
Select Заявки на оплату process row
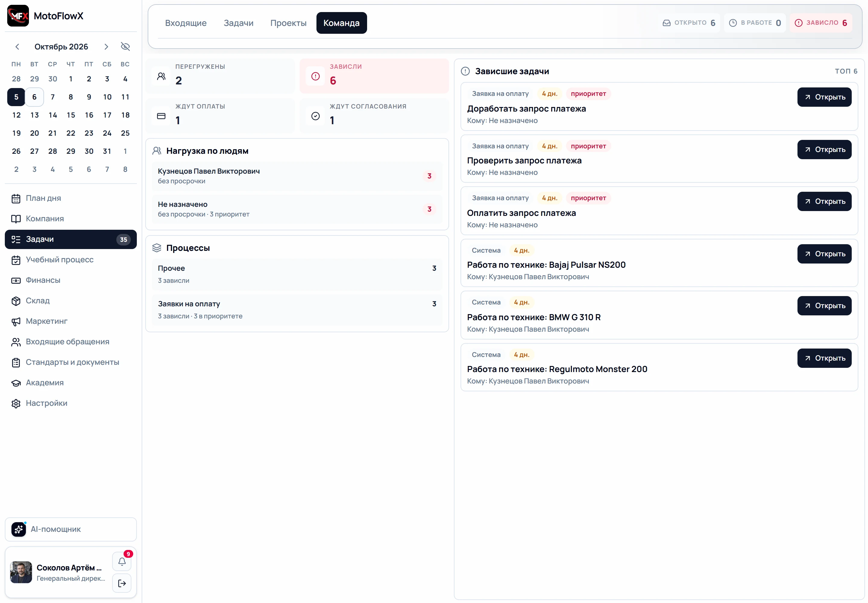[x=297, y=310]
